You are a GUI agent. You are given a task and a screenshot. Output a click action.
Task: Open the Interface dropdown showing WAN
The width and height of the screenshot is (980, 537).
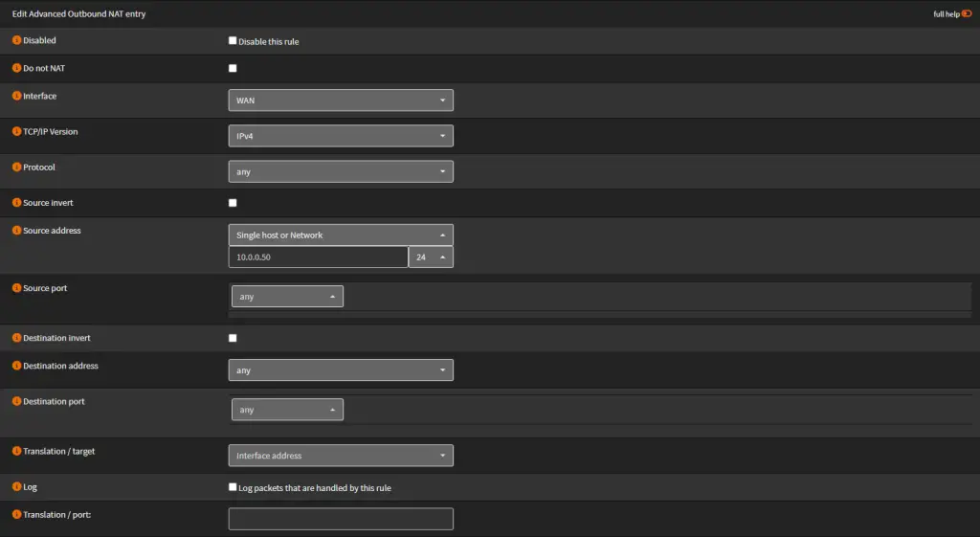point(340,101)
